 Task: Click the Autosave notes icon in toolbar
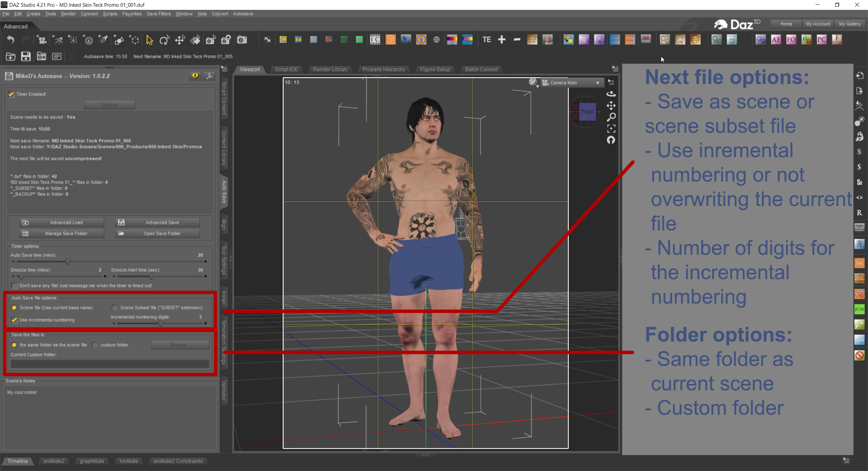[x=57, y=56]
